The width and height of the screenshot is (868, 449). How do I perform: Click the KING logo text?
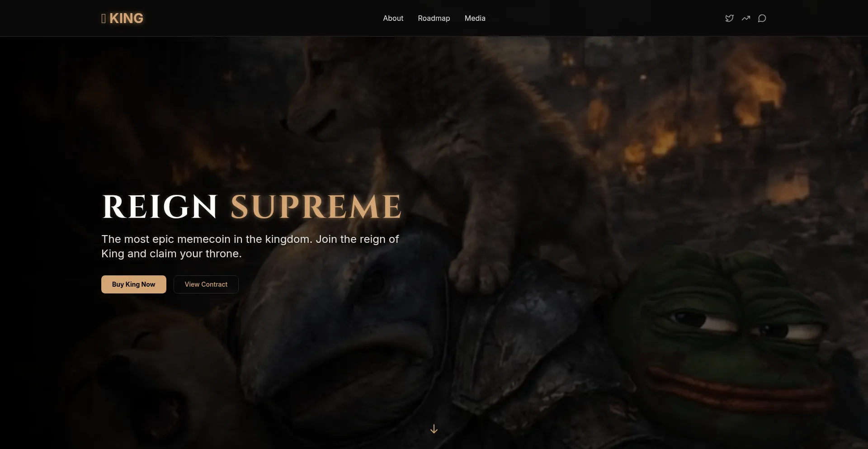[x=126, y=19]
